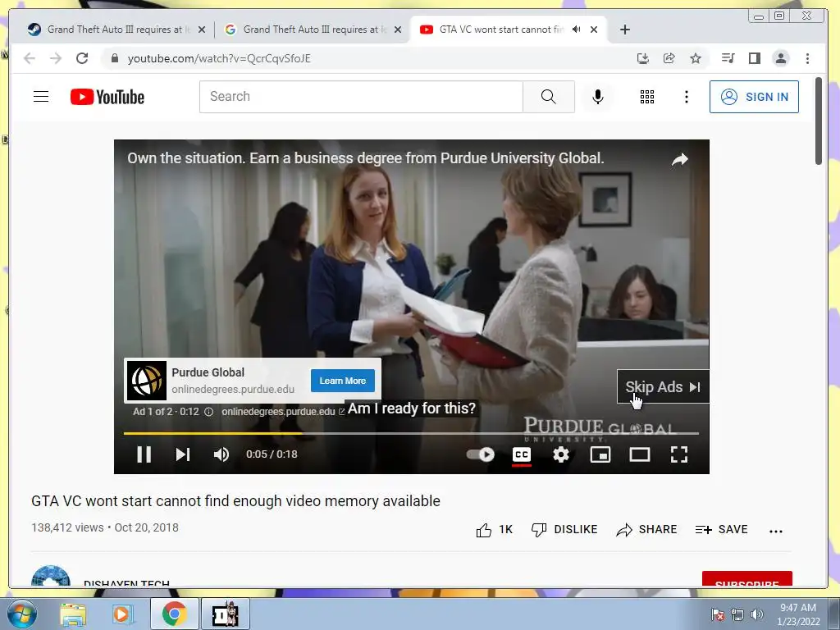
Task: Click Skip Ads button
Action: click(663, 387)
